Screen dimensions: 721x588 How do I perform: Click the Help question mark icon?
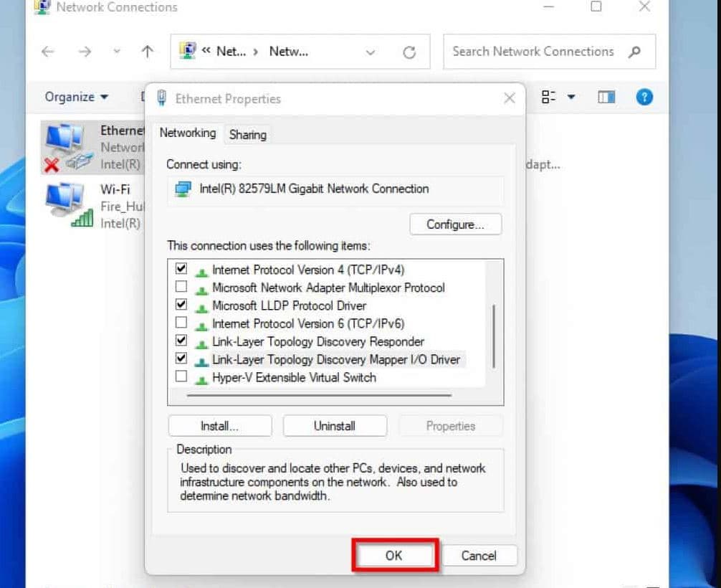[x=644, y=97]
